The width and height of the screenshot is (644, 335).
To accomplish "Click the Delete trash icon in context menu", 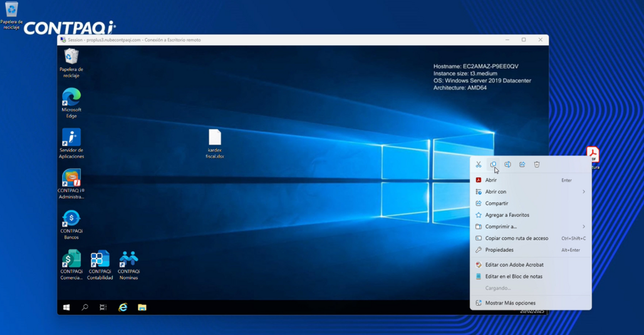I will click(537, 165).
